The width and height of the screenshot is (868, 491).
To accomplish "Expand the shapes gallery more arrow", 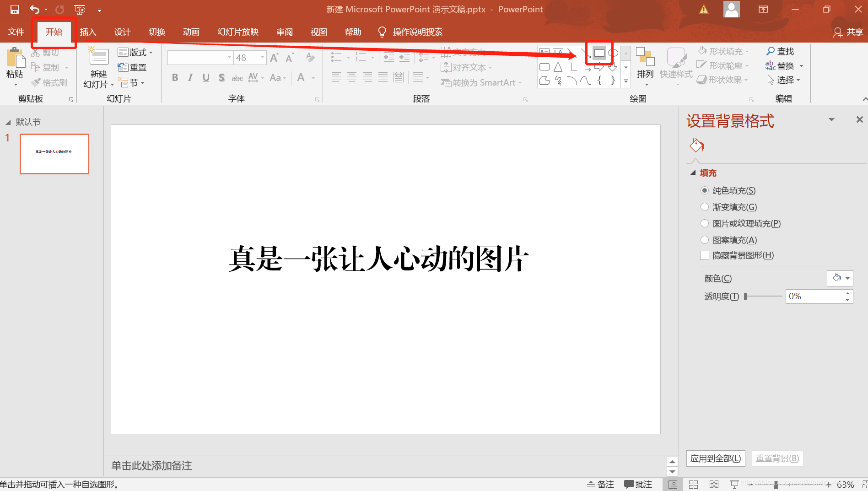I will [626, 81].
